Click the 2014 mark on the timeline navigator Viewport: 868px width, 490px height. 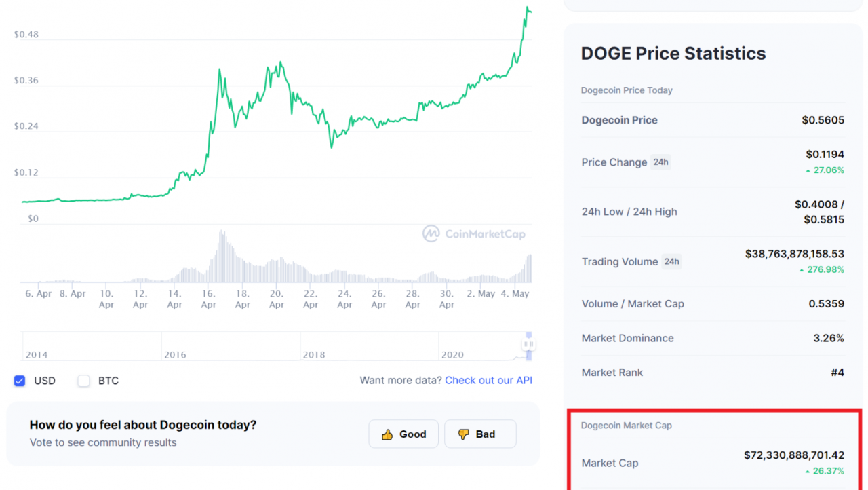37,355
